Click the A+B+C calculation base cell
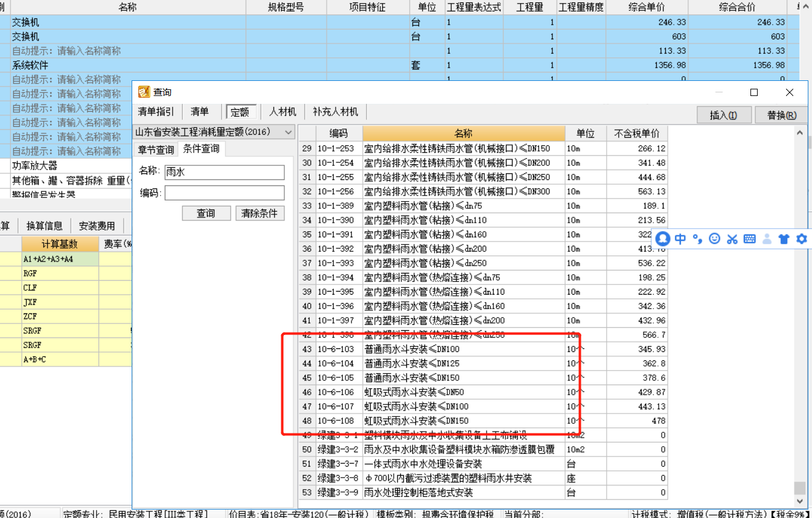 click(x=60, y=359)
